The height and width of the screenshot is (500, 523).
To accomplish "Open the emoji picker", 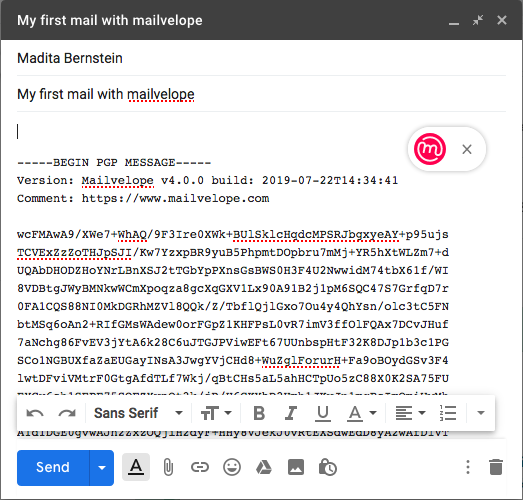I will (232, 467).
